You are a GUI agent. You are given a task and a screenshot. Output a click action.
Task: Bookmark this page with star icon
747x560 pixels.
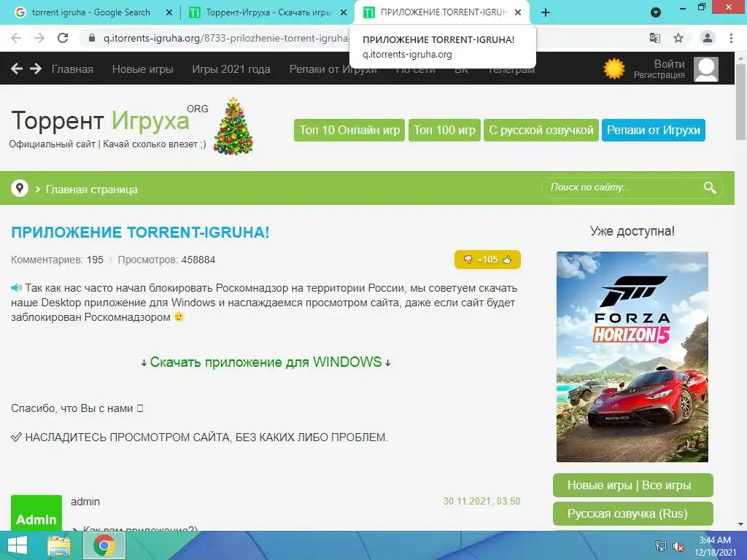(x=678, y=38)
